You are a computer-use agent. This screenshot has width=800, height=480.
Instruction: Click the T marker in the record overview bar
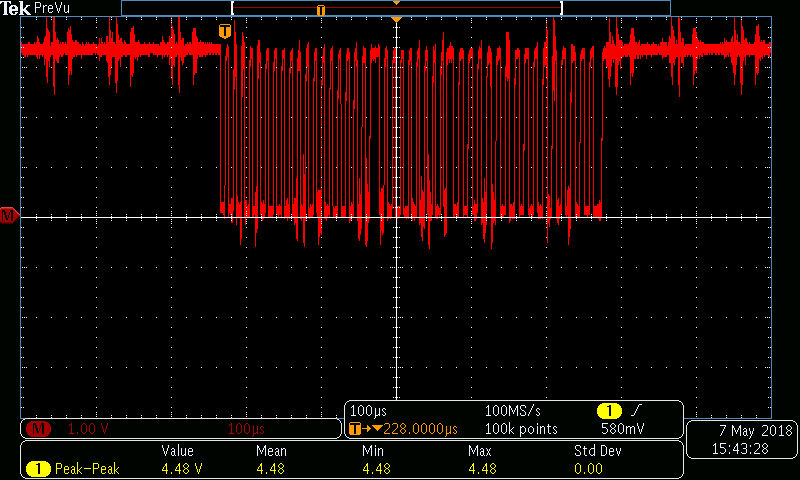(x=320, y=10)
